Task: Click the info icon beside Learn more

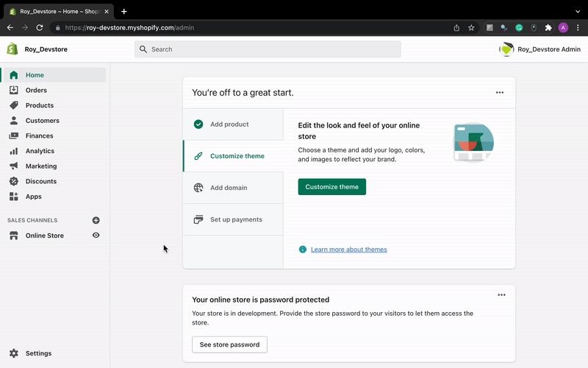Action: (303, 250)
